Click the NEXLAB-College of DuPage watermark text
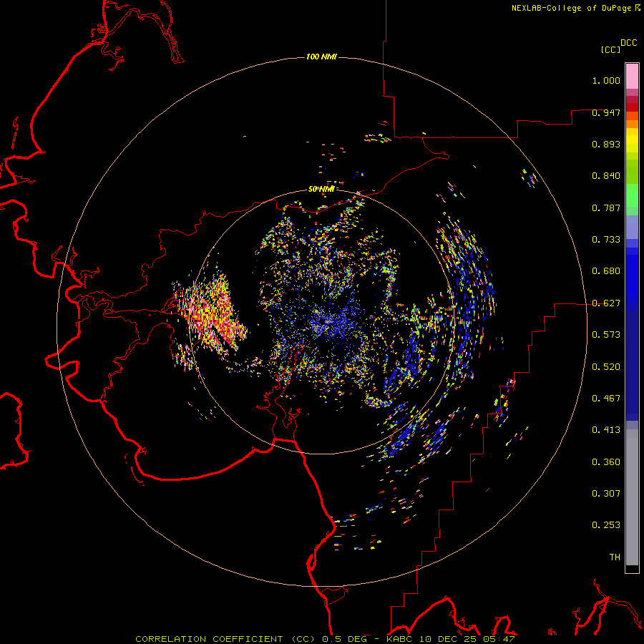The image size is (644, 644). (575, 8)
